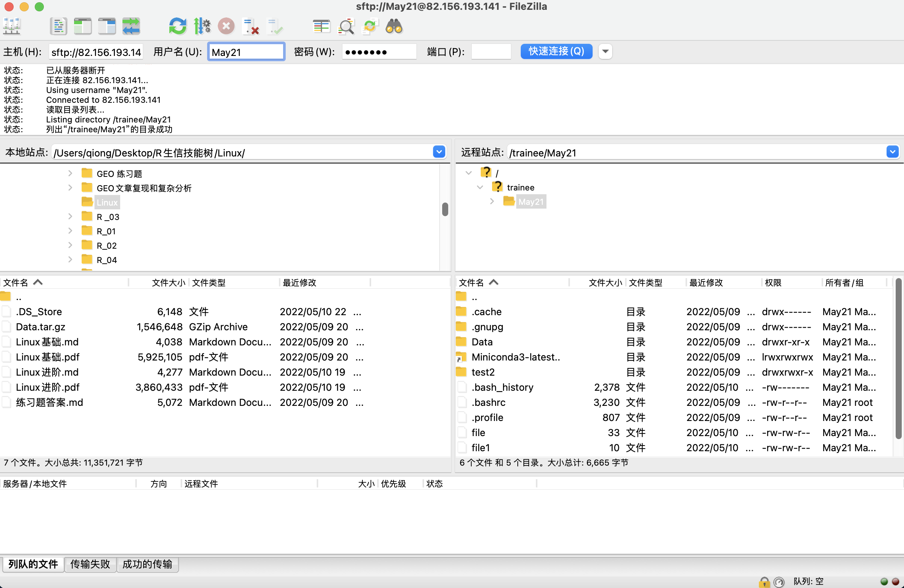Viewport: 904px width, 588px height.
Task: Collapse the remote root directory node
Action: [x=469, y=173]
